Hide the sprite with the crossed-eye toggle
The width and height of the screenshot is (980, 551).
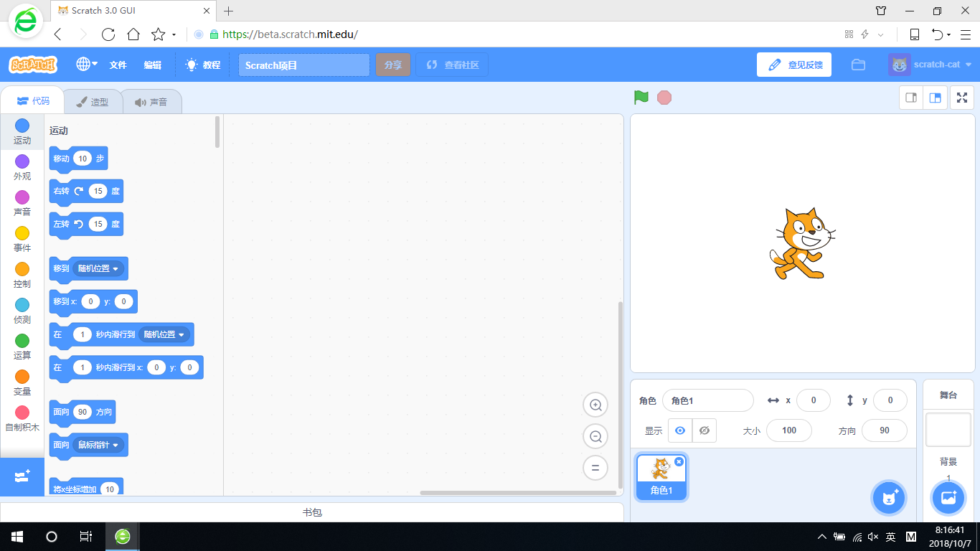click(x=704, y=430)
